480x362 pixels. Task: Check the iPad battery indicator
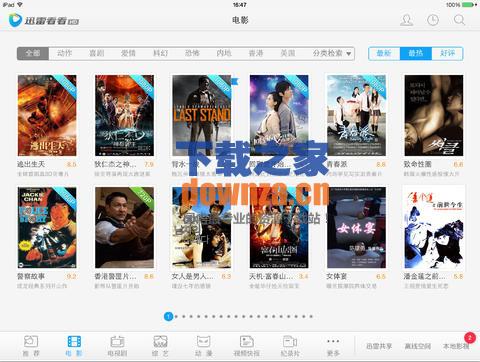point(468,5)
